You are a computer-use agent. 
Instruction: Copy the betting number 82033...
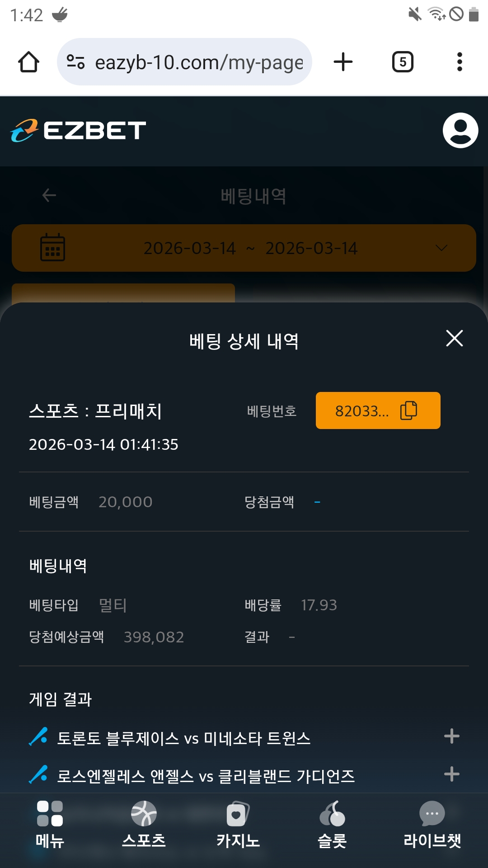coord(408,410)
